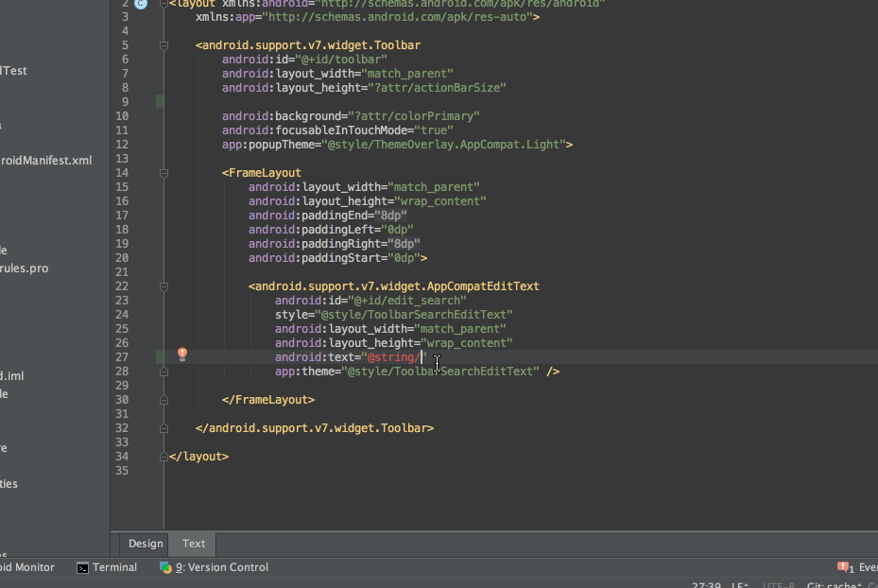
Task: Switch to the Design tab
Action: (x=145, y=544)
